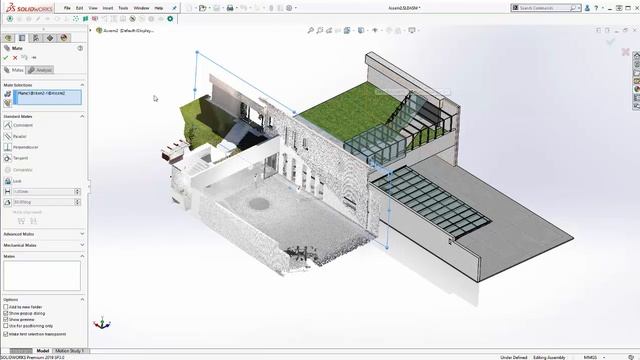
Task: Cancel the mate with red X
Action: pos(15,58)
